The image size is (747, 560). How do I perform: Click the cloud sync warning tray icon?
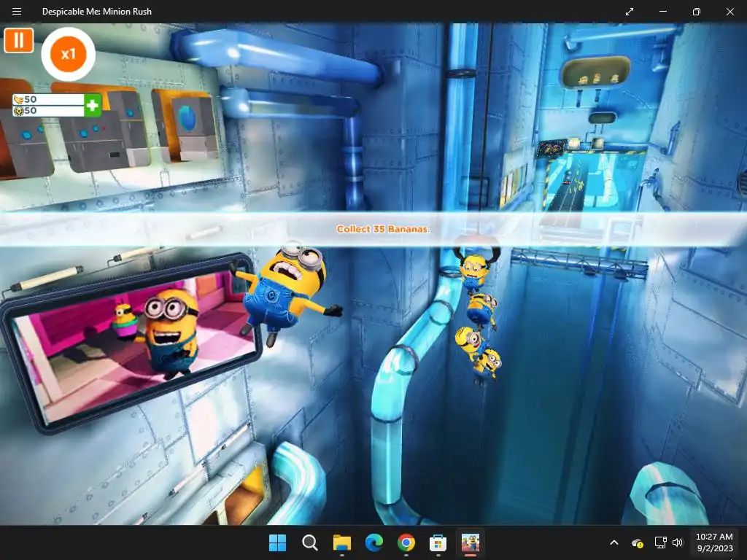tap(638, 542)
